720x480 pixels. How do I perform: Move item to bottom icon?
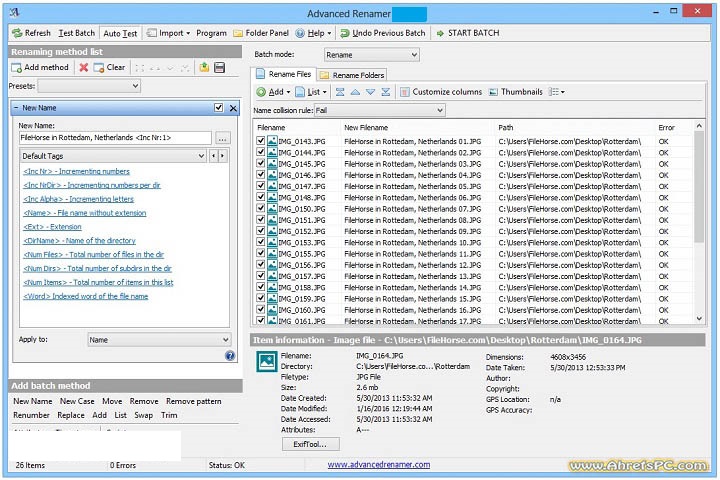(386, 92)
